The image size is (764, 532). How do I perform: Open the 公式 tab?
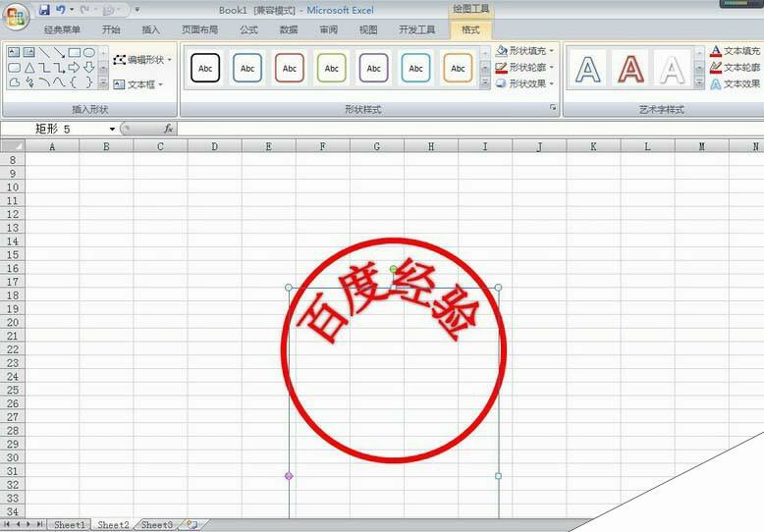pos(248,29)
